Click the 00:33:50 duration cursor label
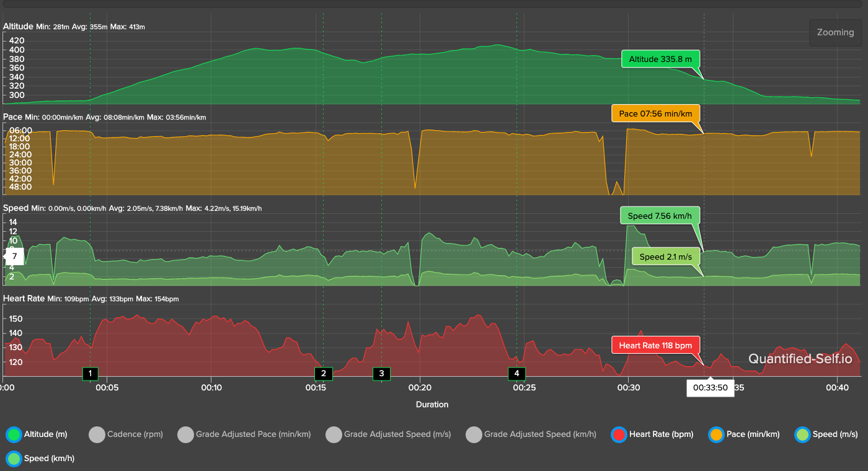Viewport: 868px width, 471px height. point(710,388)
